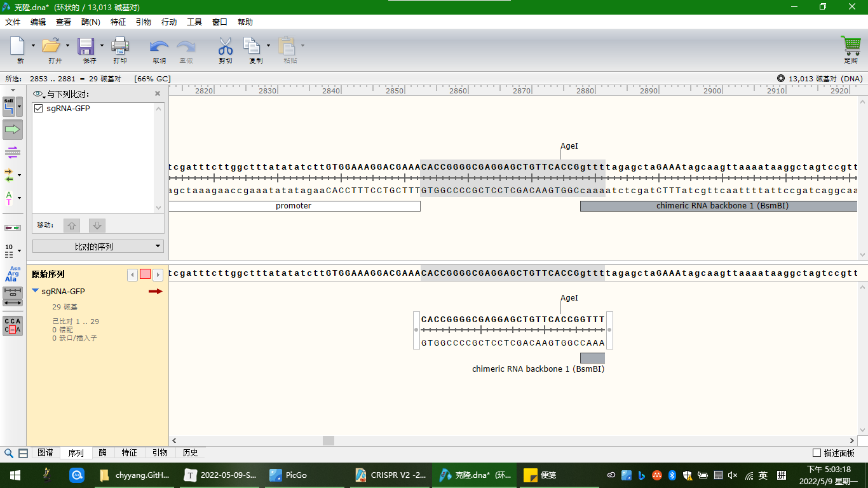
Task: Click the Order (定购) shopping cart icon
Action: click(850, 45)
